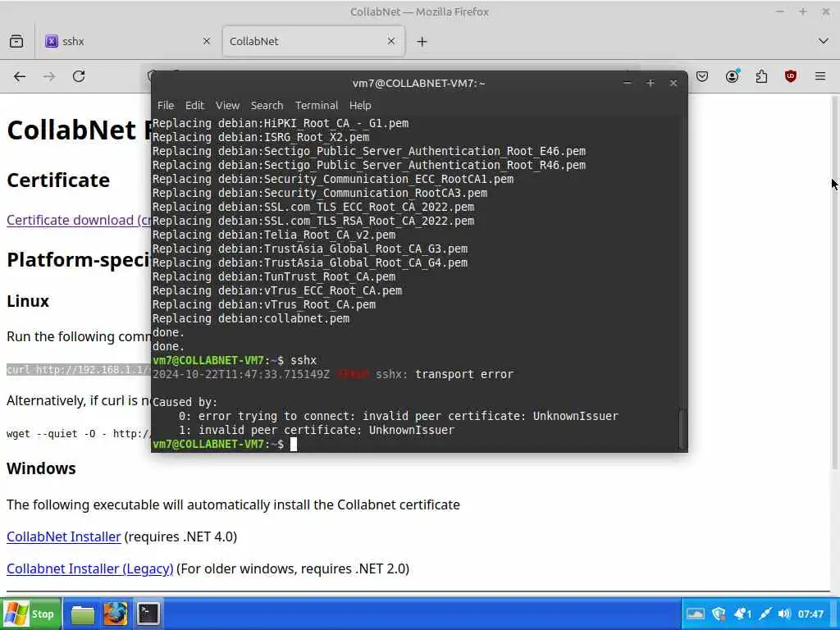
Task: Click the keyboard tray icon
Action: 695,614
